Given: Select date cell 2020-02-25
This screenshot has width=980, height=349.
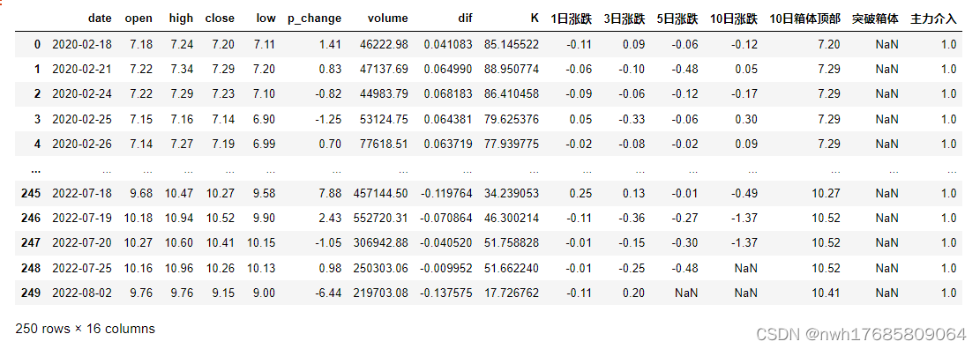Looking at the screenshot, I should [x=81, y=119].
